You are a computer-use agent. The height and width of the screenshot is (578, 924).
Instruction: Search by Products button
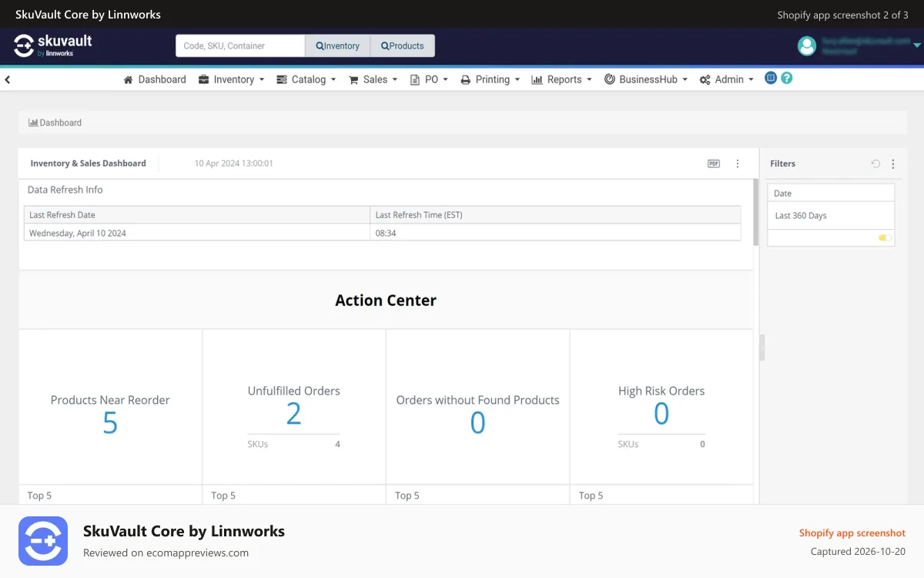pos(403,45)
